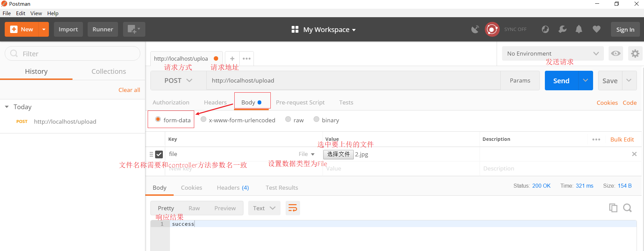644x251 pixels.
Task: Click the request URL field
Action: click(x=353, y=81)
